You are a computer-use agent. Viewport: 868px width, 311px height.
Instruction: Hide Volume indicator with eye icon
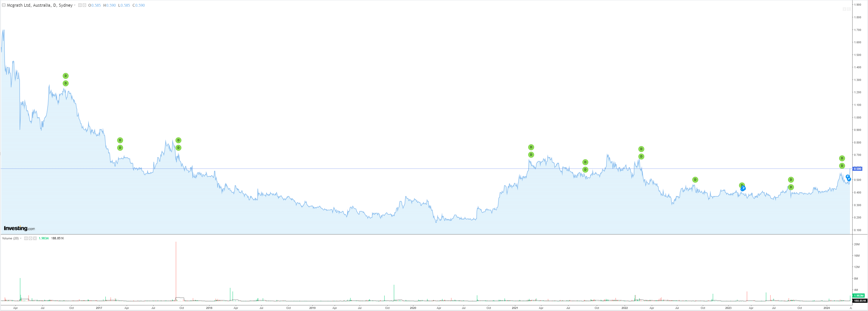pos(26,238)
